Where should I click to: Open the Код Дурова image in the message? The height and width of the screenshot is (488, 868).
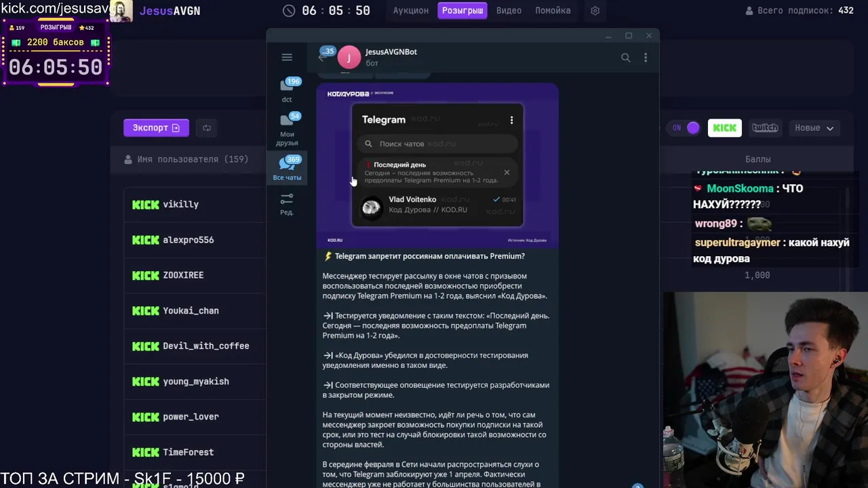(437, 165)
